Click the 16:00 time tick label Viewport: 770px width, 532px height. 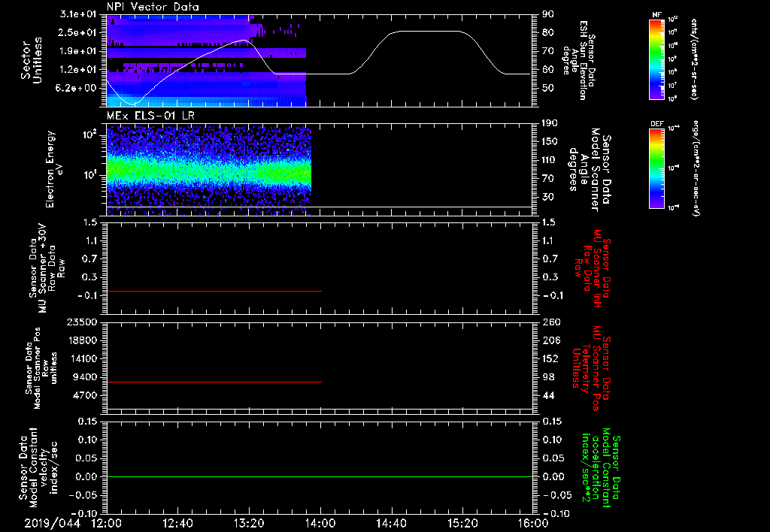click(x=533, y=523)
